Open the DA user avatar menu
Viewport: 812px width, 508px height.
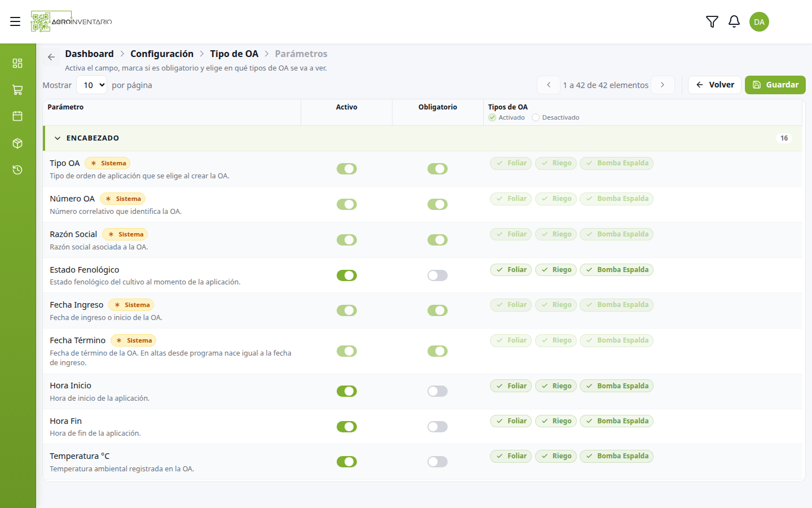(759, 21)
